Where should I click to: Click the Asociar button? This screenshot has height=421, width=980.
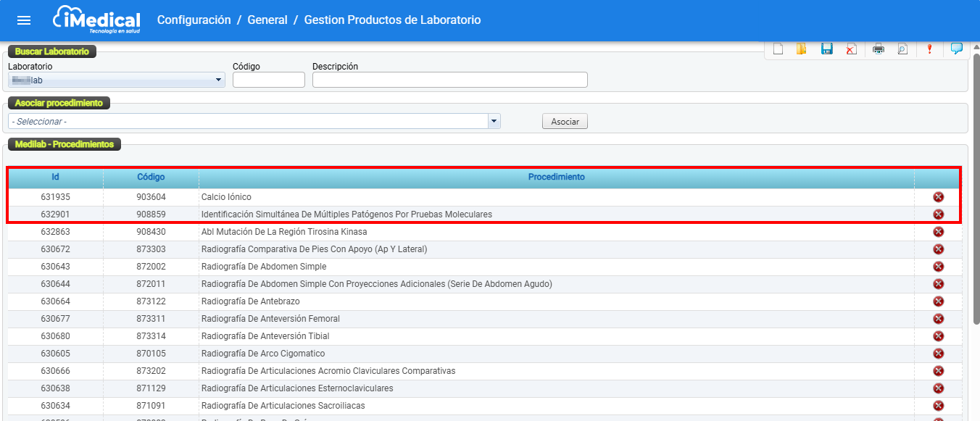click(565, 122)
